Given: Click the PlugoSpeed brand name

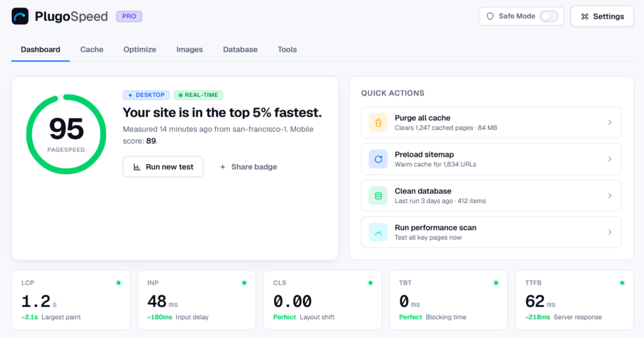Looking at the screenshot, I should tap(71, 17).
